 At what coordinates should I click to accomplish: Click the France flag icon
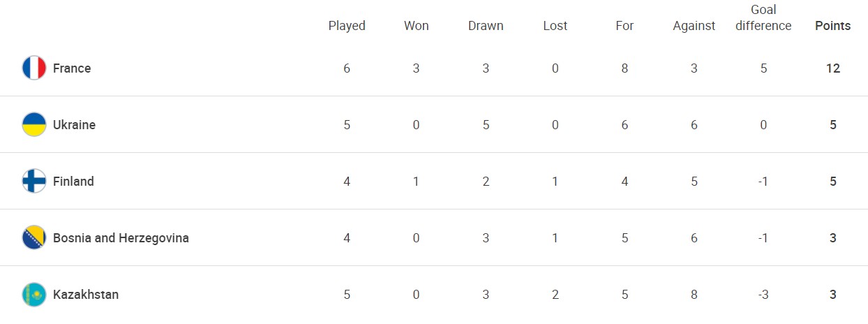[34, 68]
